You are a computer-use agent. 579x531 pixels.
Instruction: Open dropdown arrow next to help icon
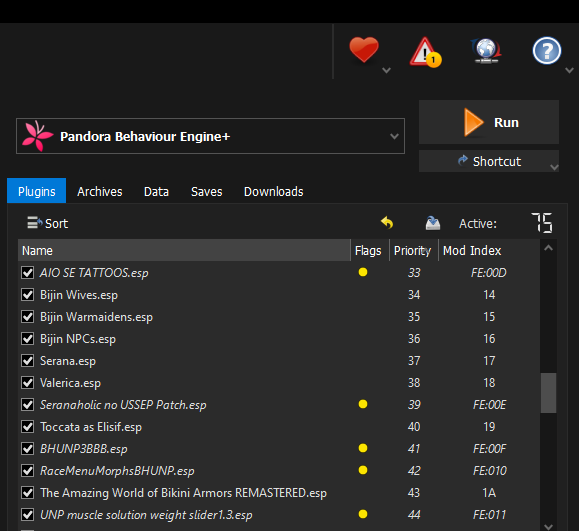[569, 70]
